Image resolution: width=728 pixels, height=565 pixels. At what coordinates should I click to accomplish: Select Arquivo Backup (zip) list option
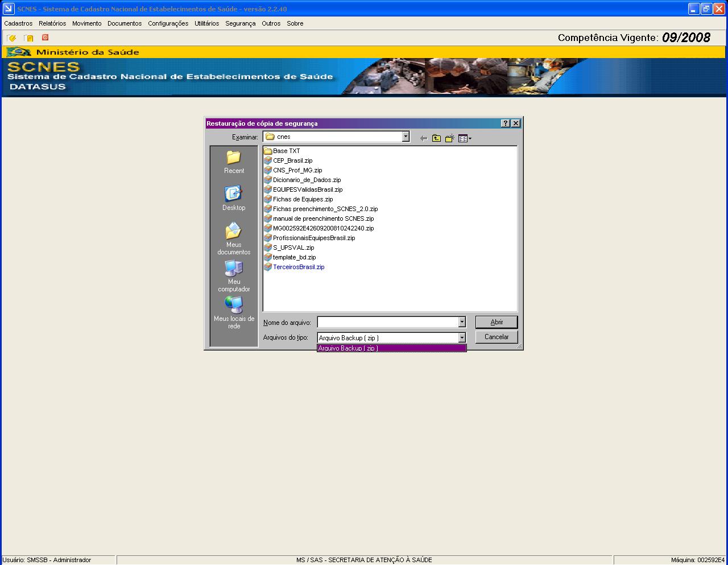tap(391, 348)
